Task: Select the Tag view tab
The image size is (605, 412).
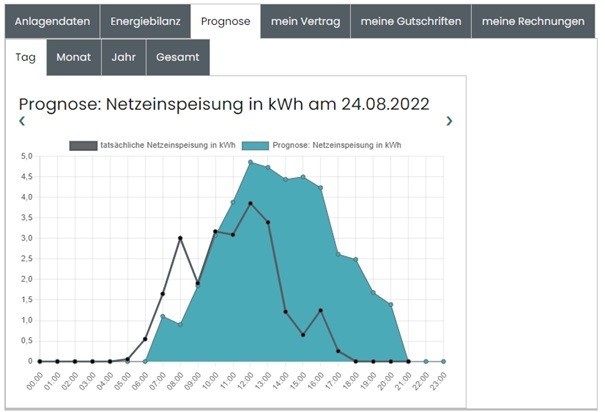Action: (26, 57)
